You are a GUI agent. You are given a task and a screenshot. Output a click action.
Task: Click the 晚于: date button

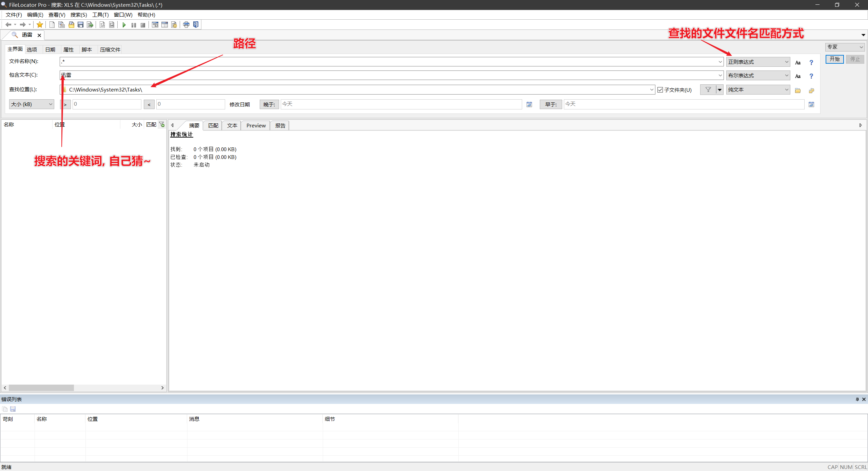point(269,104)
